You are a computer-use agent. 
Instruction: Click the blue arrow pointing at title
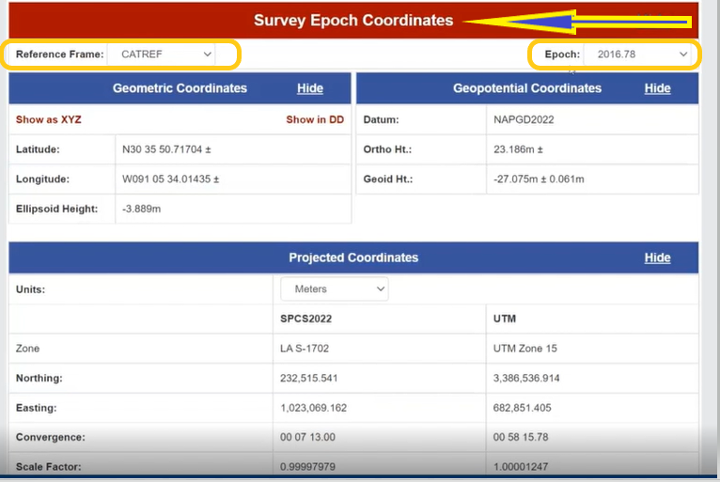click(x=580, y=21)
